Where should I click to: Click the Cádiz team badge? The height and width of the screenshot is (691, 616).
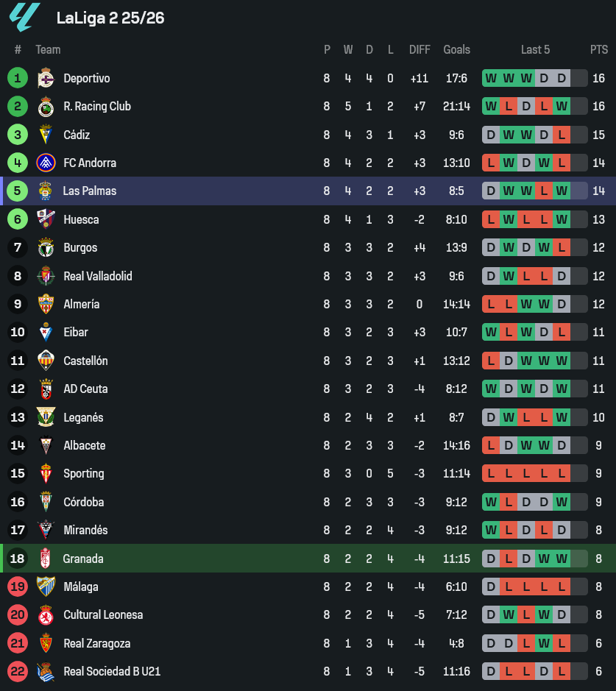coord(46,135)
